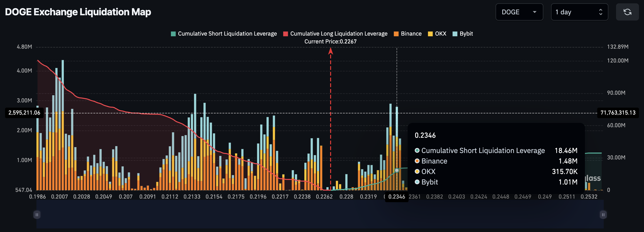Click the up/down arrows on 1 day selector
The width and height of the screenshot is (644, 232).
click(x=600, y=12)
